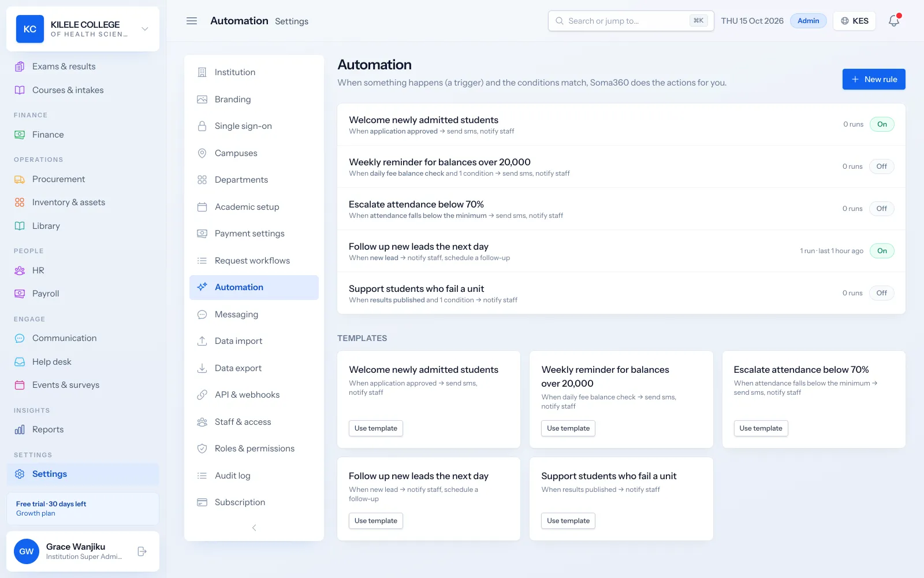The width and height of the screenshot is (924, 578).
Task: Enable Escalate attendance below 70% rule
Action: tap(882, 209)
